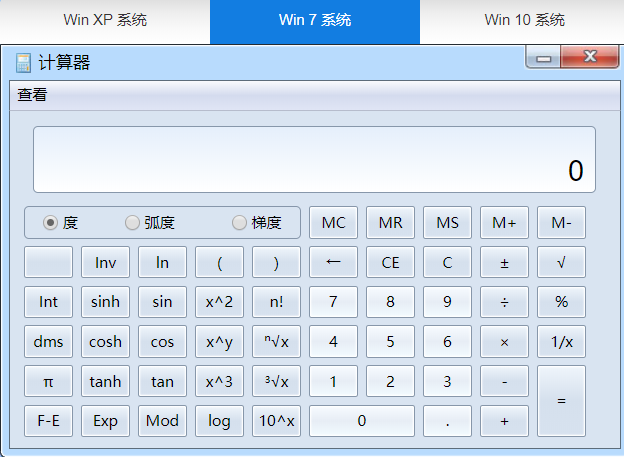This screenshot has width=624, height=457.
Task: Toggle scientific notation with F-E
Action: 49,421
